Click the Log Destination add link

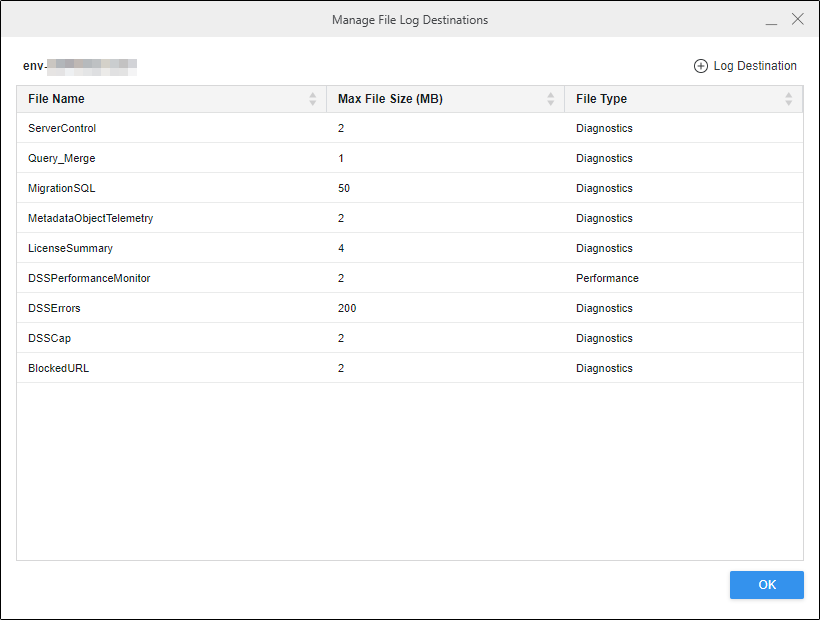(x=754, y=66)
